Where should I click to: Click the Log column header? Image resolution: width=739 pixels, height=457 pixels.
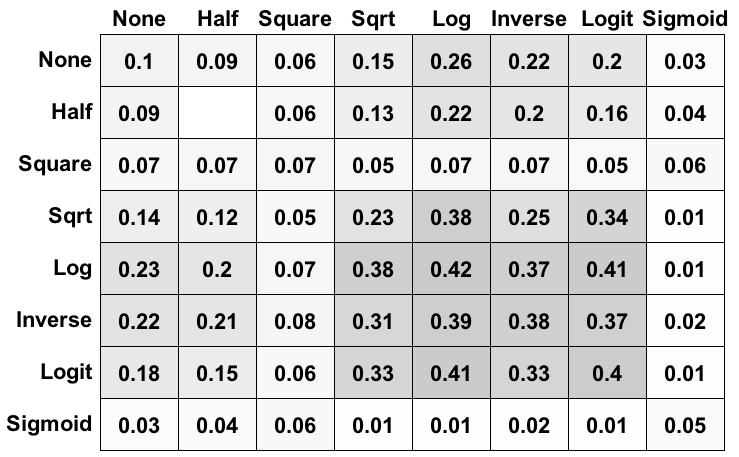tap(452, 18)
